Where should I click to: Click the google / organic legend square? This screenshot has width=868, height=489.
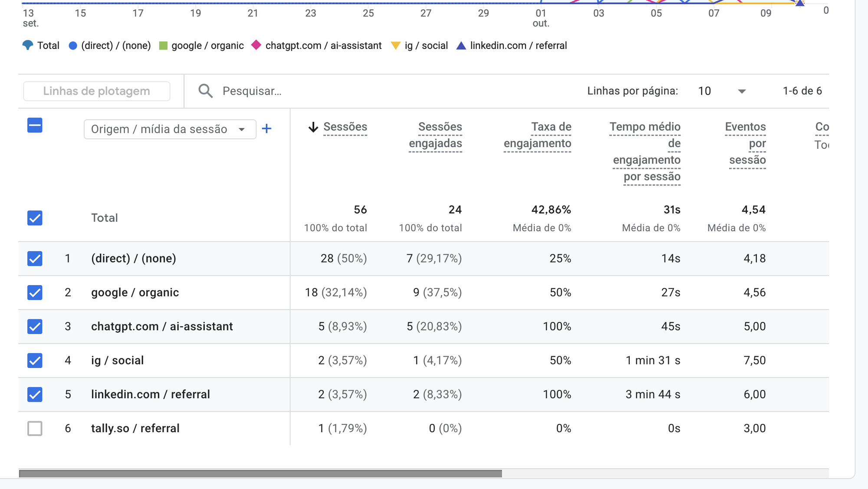163,46
